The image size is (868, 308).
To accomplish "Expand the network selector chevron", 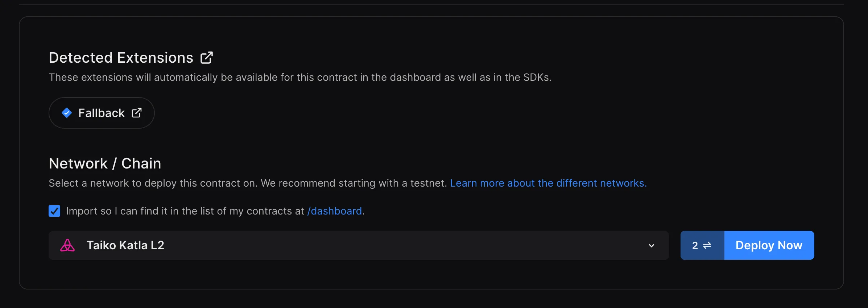I will click(652, 245).
